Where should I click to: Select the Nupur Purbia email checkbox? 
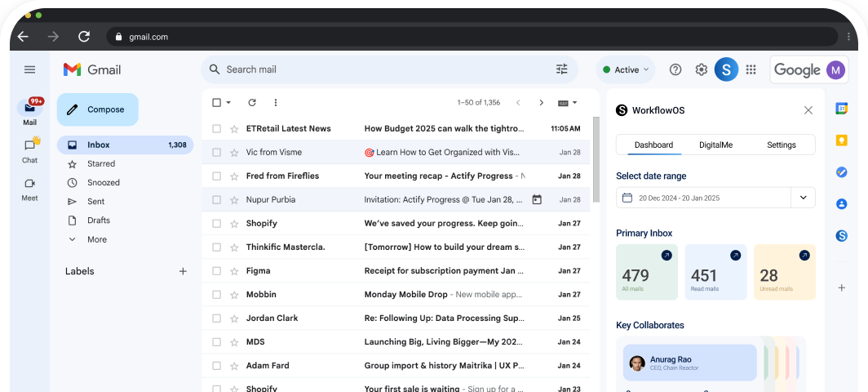point(216,199)
